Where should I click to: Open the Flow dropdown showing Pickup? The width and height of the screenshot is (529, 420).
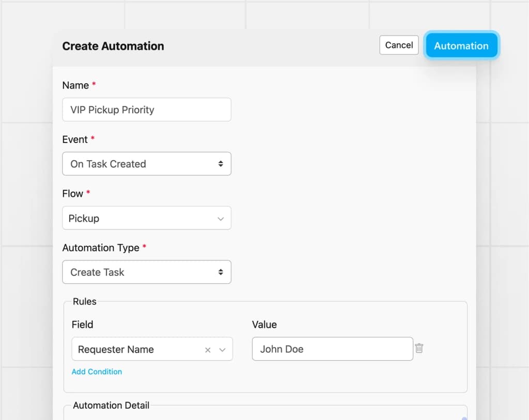point(147,218)
